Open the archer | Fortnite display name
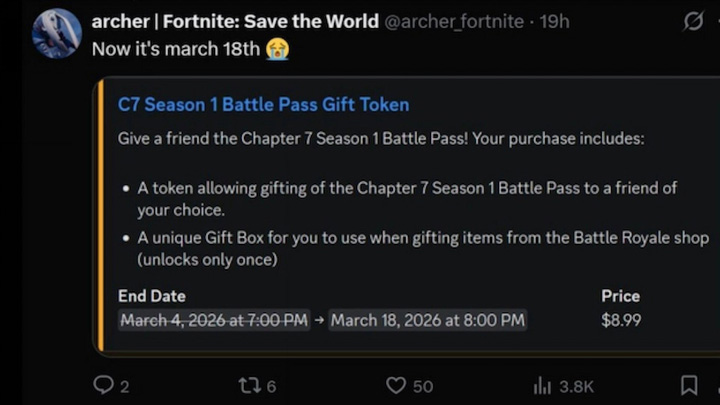Image resolution: width=720 pixels, height=405 pixels. pyautogui.click(x=235, y=21)
